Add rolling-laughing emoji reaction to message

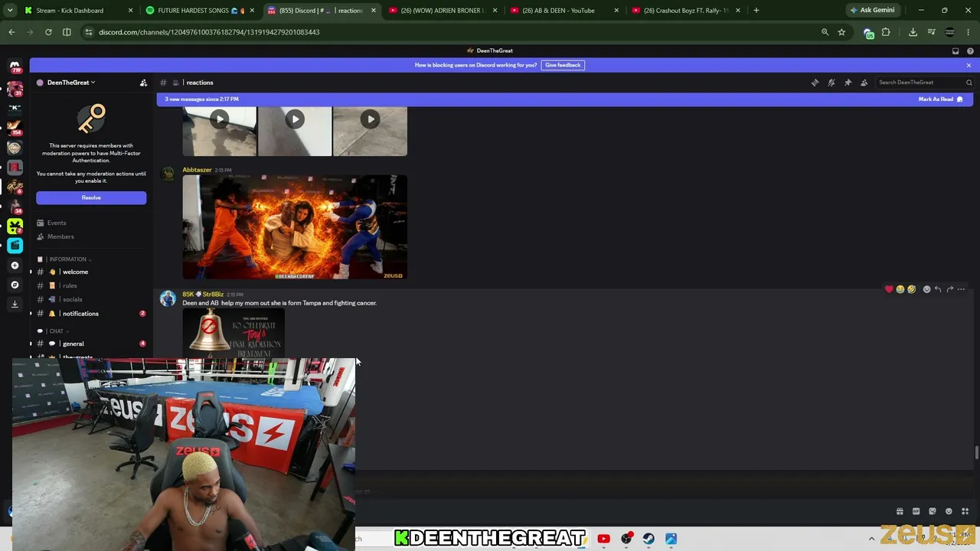(x=911, y=289)
